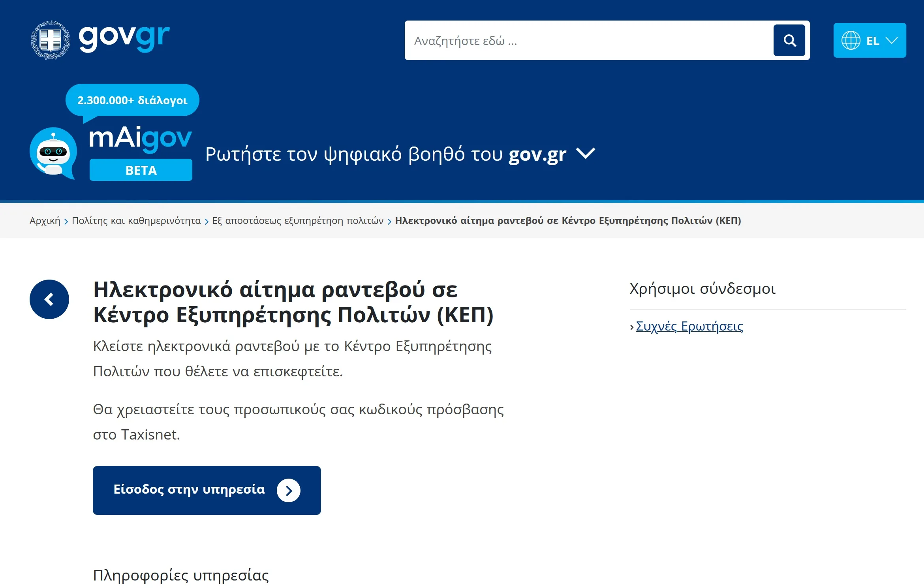Click the 'Αρχική' breadcrumb
924x588 pixels.
click(x=44, y=220)
